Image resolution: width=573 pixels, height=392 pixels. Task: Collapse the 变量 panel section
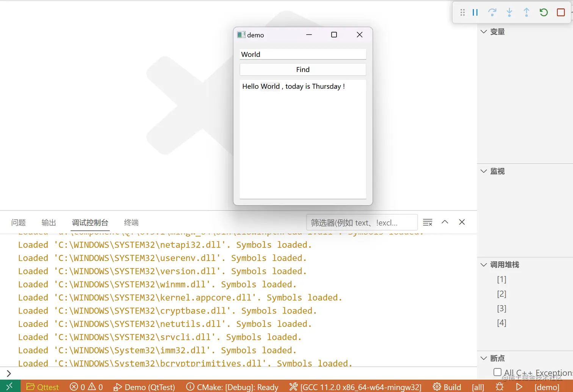(x=484, y=32)
